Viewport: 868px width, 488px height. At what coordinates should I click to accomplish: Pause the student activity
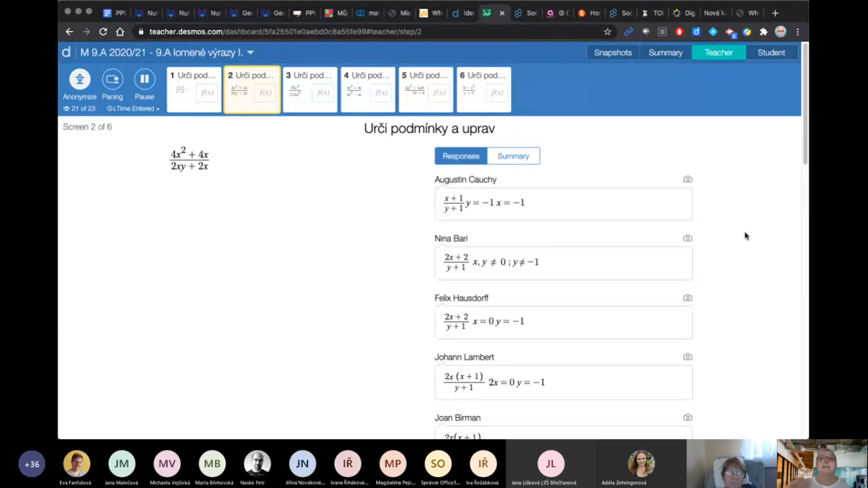[x=144, y=80]
